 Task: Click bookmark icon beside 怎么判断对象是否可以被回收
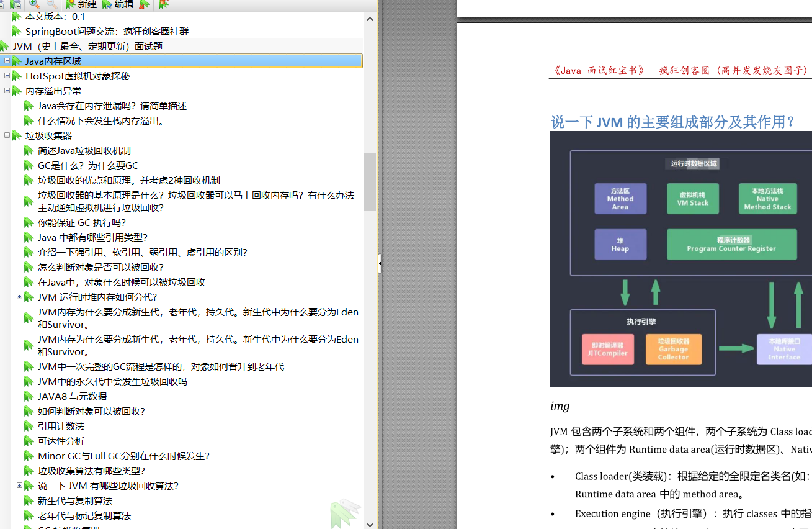point(29,267)
